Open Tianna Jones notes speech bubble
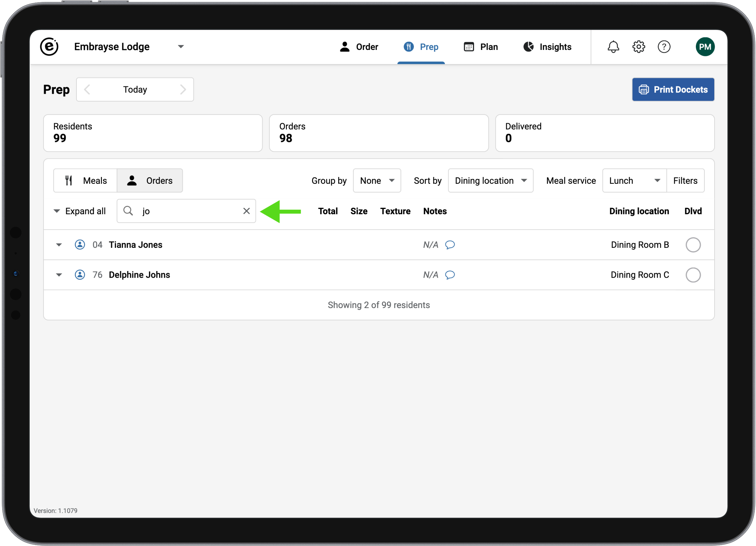This screenshot has width=756, height=546. pos(450,245)
